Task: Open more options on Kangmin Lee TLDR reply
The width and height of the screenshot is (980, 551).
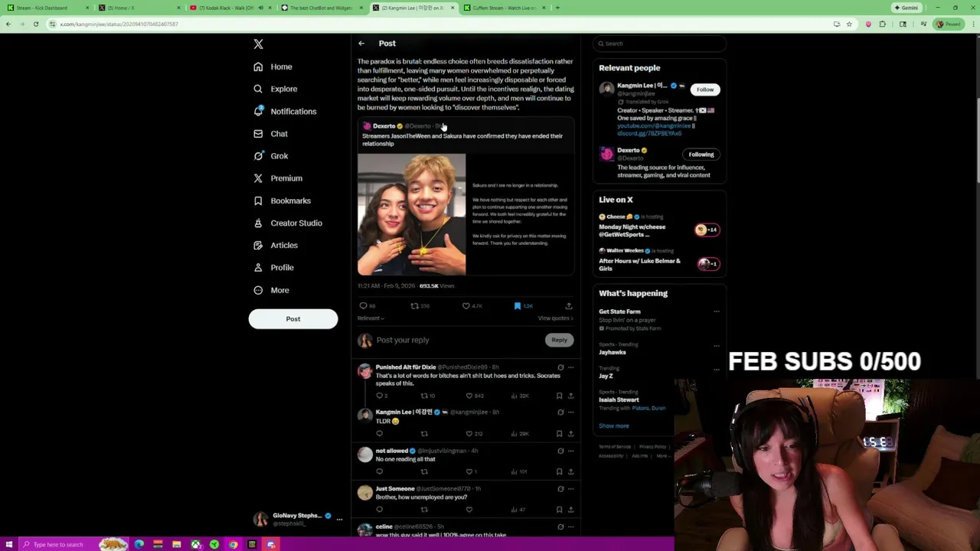Action: [570, 412]
